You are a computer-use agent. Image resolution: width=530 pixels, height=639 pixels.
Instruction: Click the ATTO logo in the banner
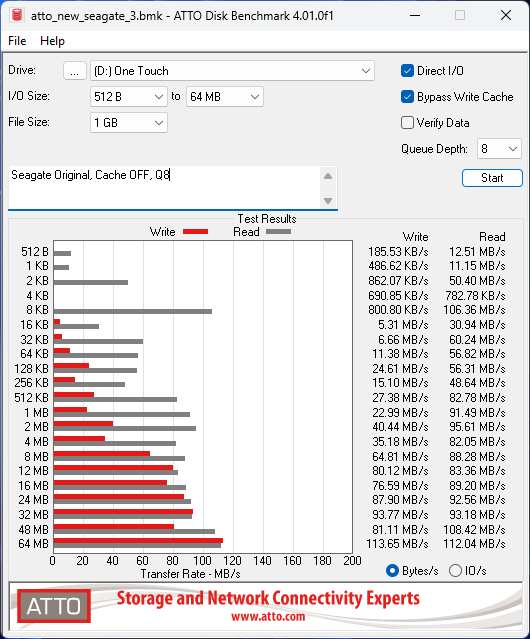tap(54, 606)
